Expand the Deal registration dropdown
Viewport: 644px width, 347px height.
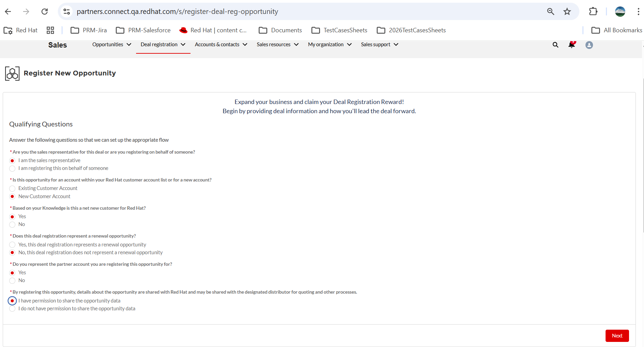click(163, 45)
